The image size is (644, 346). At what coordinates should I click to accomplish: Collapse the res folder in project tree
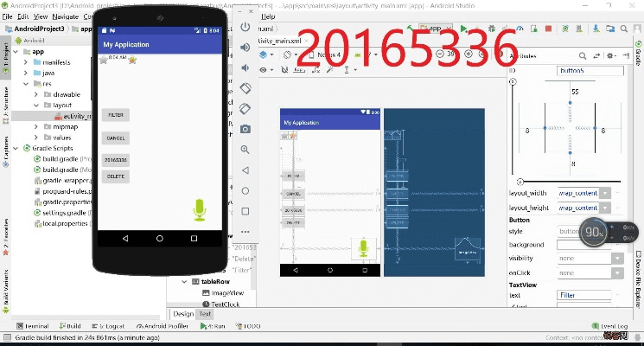point(26,84)
